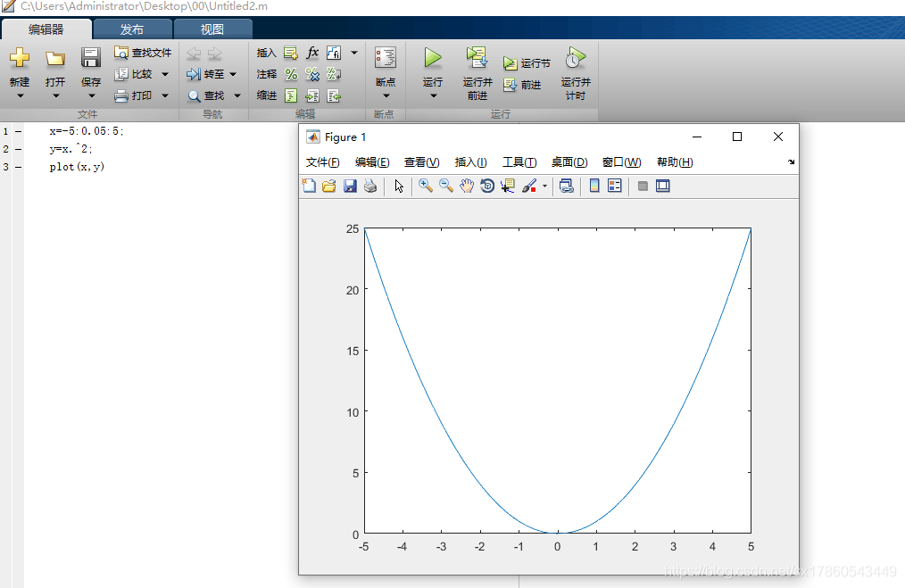Click the insert legend icon in Figure 1
The width and height of the screenshot is (905, 588).
click(x=615, y=186)
